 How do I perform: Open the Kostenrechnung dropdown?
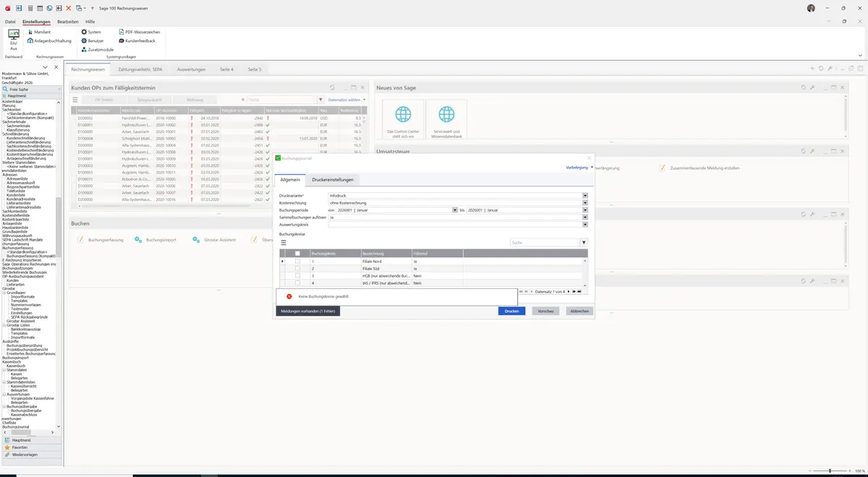tap(585, 202)
